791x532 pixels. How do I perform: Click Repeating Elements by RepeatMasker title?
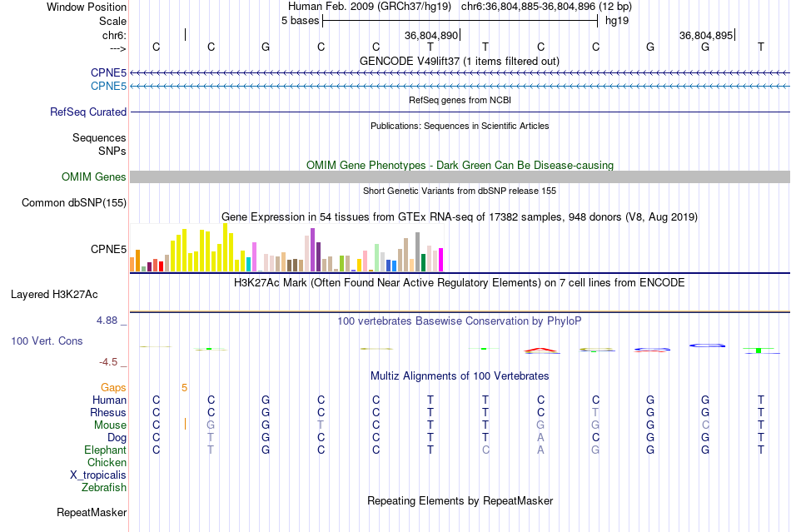pyautogui.click(x=460, y=500)
